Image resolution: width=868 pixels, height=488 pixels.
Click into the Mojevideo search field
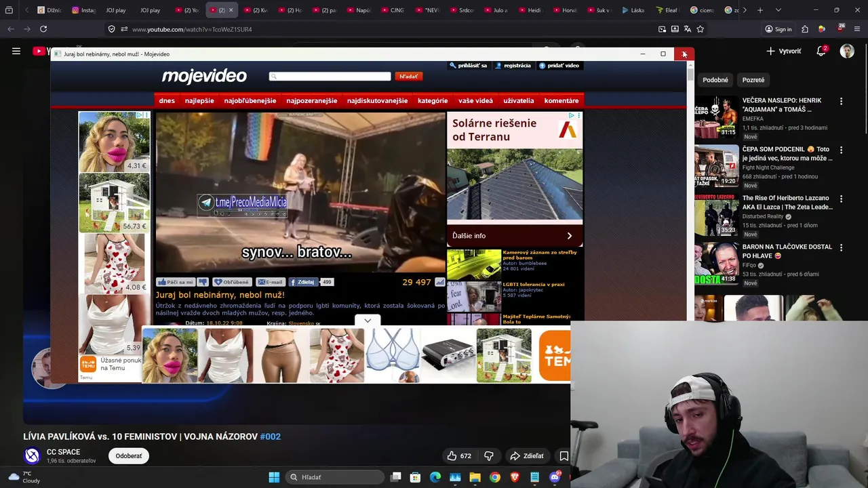(330, 77)
